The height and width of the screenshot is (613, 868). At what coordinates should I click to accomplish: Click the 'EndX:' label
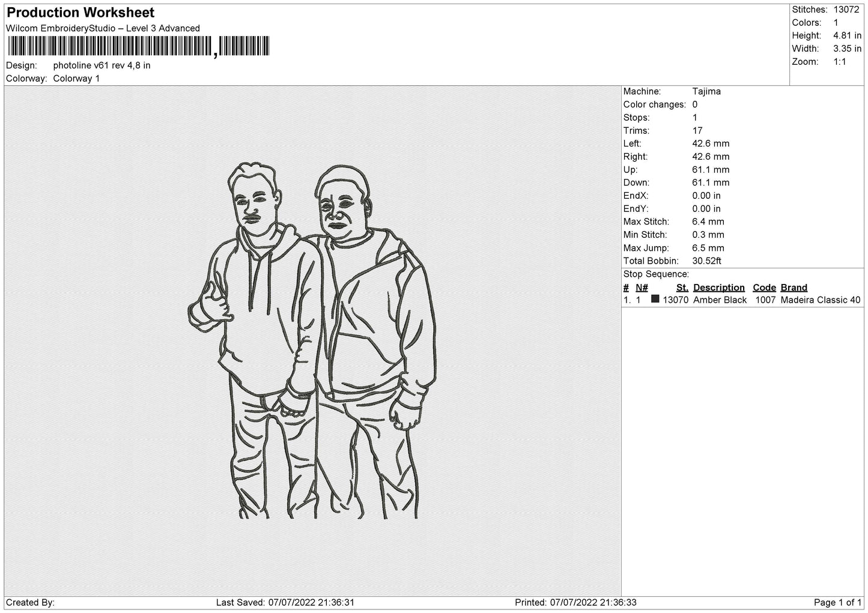(x=636, y=196)
